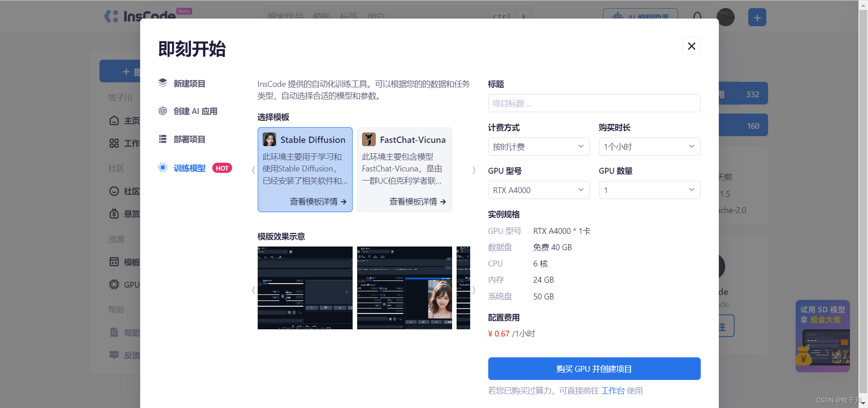Open third partially visible preview thumbnail
This screenshot has width=868, height=408.
tap(463, 288)
